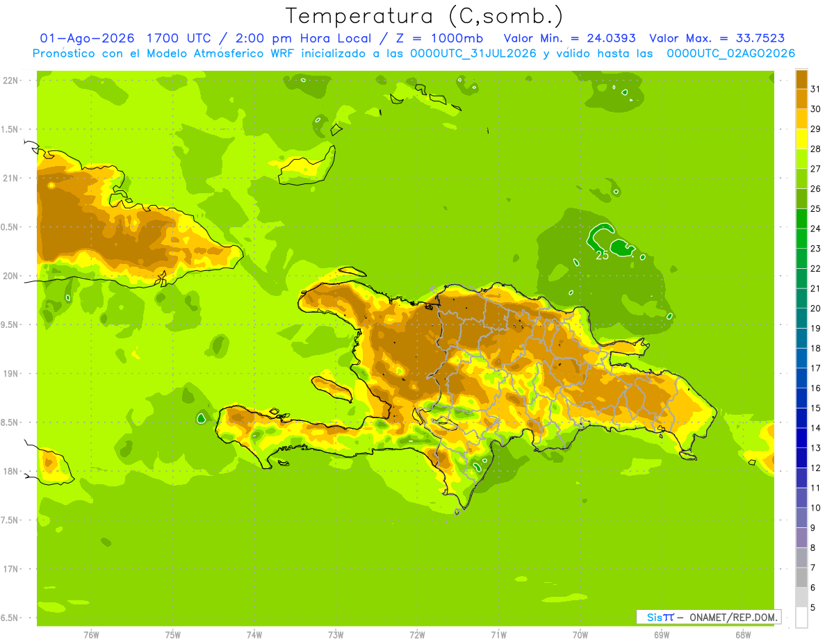
Task: Click the '74W' longitude label
Action: [x=254, y=634]
